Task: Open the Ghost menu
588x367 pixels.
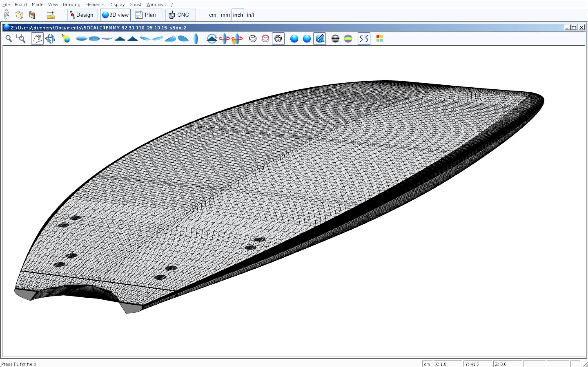Action: pyautogui.click(x=135, y=4)
